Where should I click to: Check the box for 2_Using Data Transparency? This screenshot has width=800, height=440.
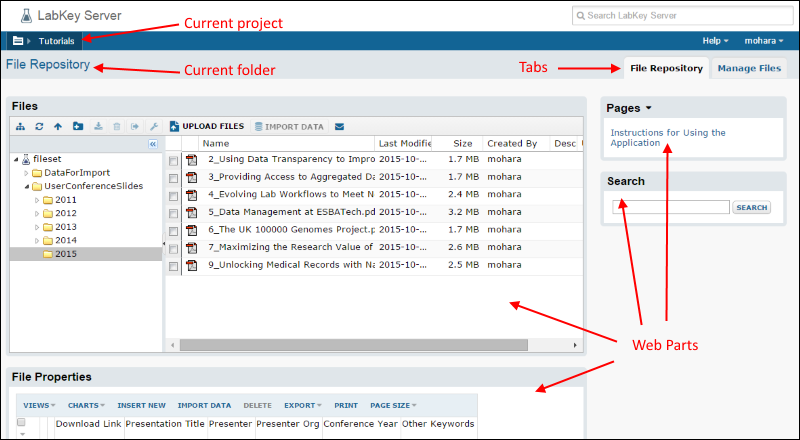pos(173,161)
